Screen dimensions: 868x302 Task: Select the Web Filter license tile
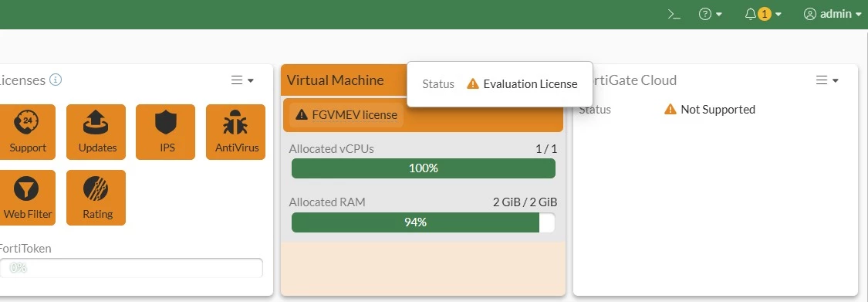(28, 198)
